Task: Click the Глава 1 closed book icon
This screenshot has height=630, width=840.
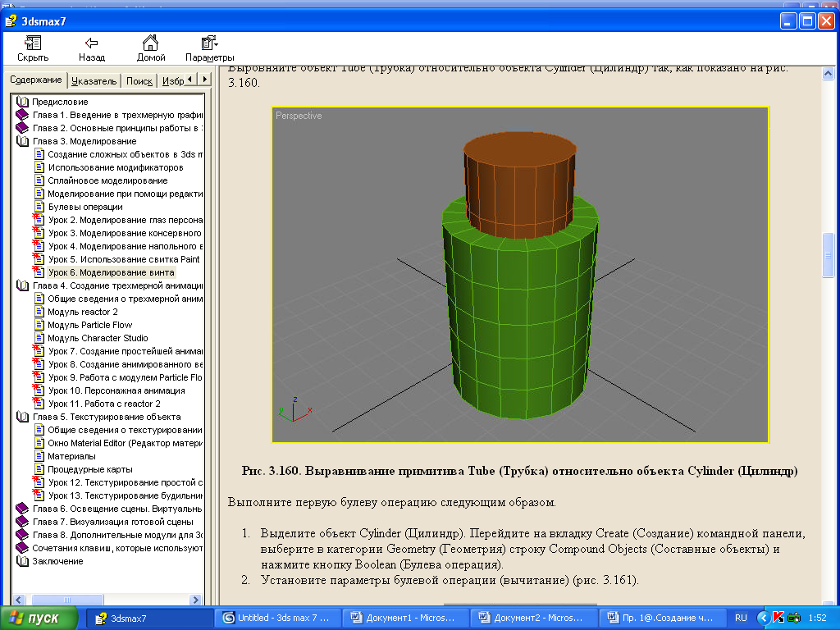Action: (22, 115)
